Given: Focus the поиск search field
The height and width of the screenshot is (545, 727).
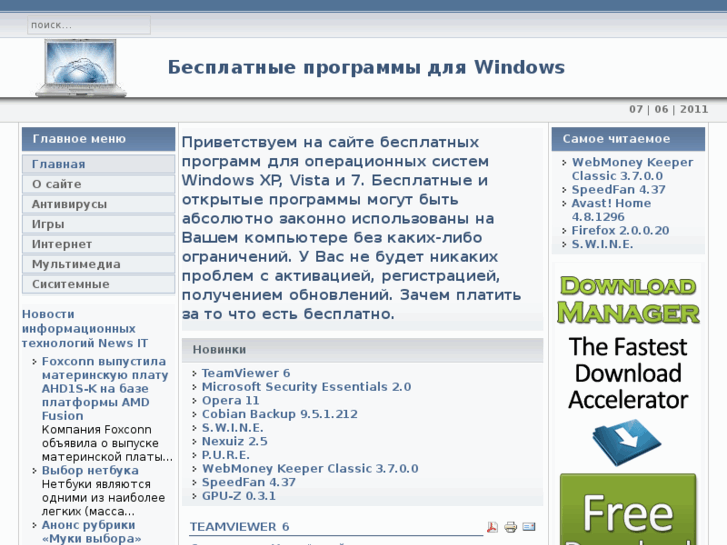Looking at the screenshot, I should (x=89, y=25).
